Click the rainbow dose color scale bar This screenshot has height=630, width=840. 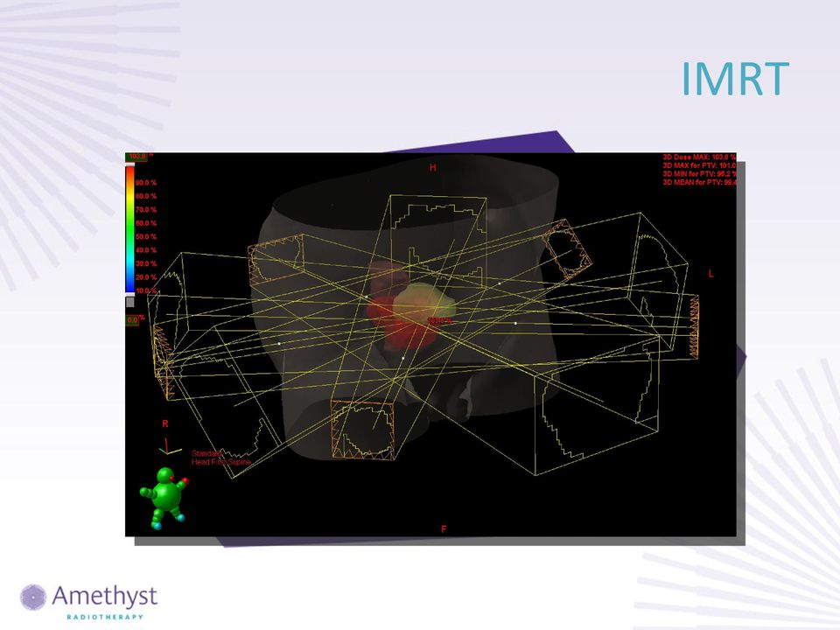pyautogui.click(x=130, y=230)
